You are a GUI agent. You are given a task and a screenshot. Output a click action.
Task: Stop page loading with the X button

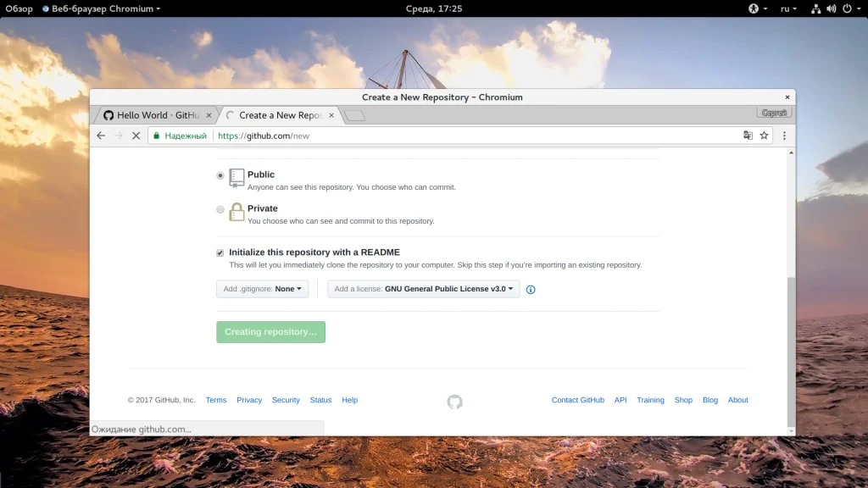[x=136, y=136]
